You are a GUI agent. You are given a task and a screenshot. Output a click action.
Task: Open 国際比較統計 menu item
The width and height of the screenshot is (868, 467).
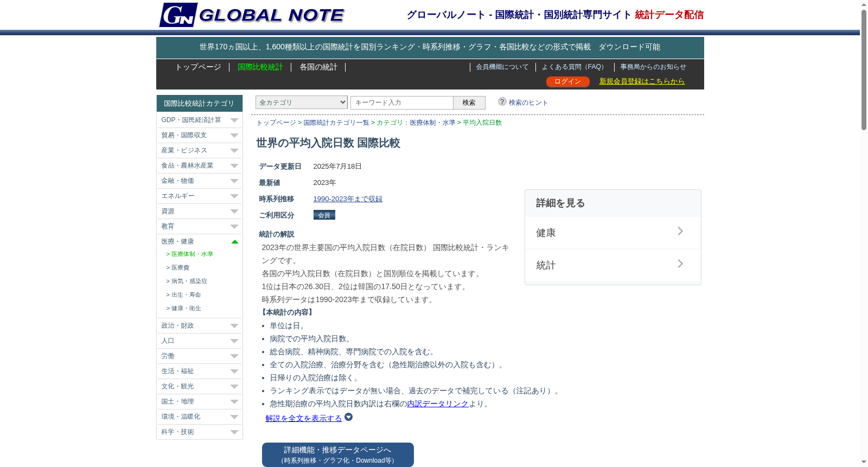click(260, 67)
